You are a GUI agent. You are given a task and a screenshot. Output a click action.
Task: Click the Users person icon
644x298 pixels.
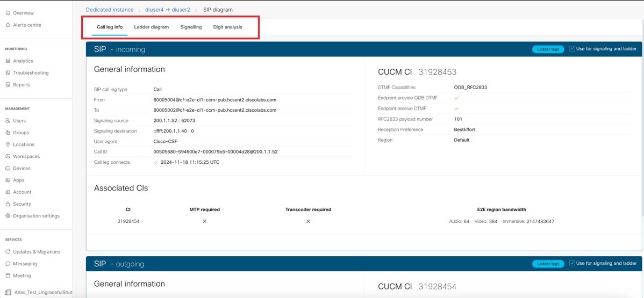click(x=8, y=121)
